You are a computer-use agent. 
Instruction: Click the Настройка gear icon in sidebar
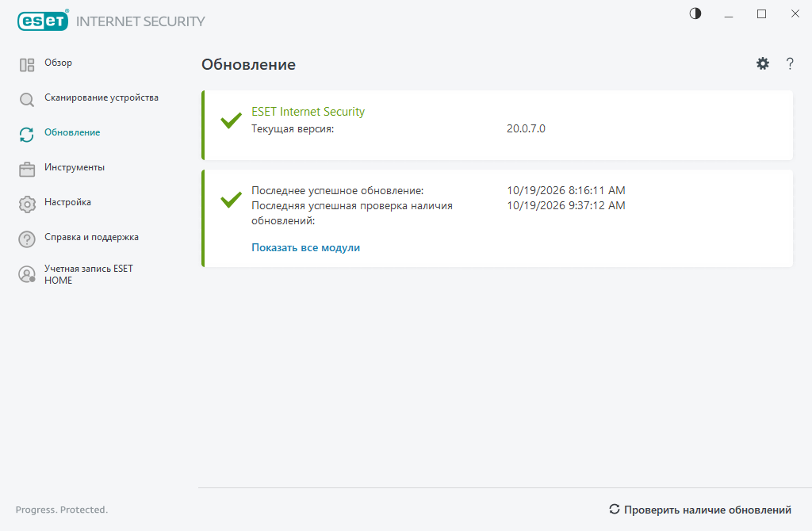pyautogui.click(x=27, y=204)
